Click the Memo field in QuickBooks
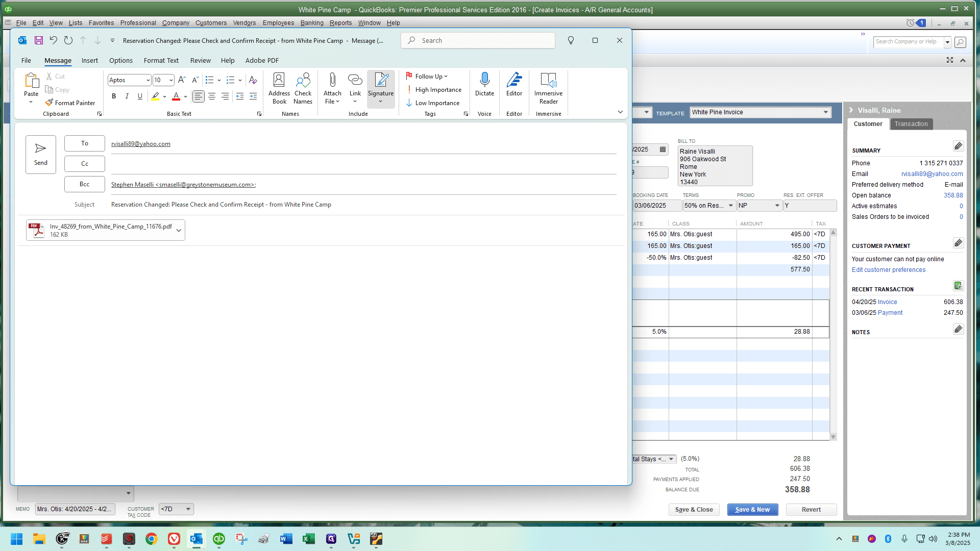980x551 pixels. pos(75,509)
